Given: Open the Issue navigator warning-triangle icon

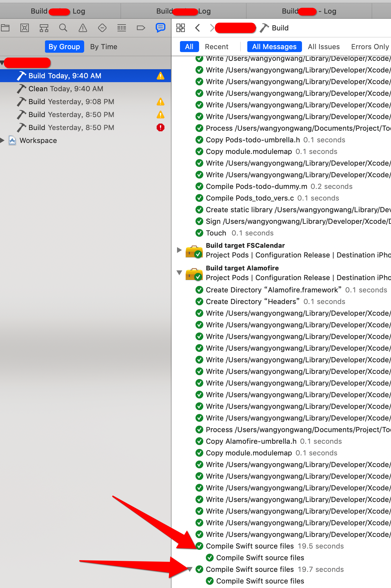Looking at the screenshot, I should (x=83, y=28).
